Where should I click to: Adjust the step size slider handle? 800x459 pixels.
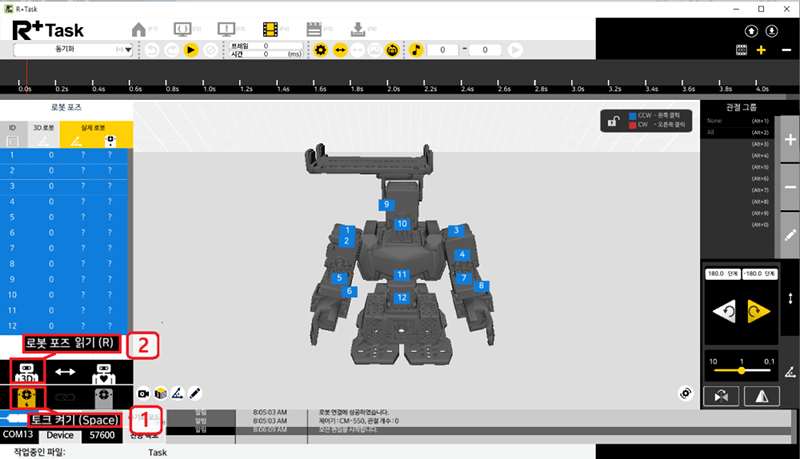pos(741,369)
